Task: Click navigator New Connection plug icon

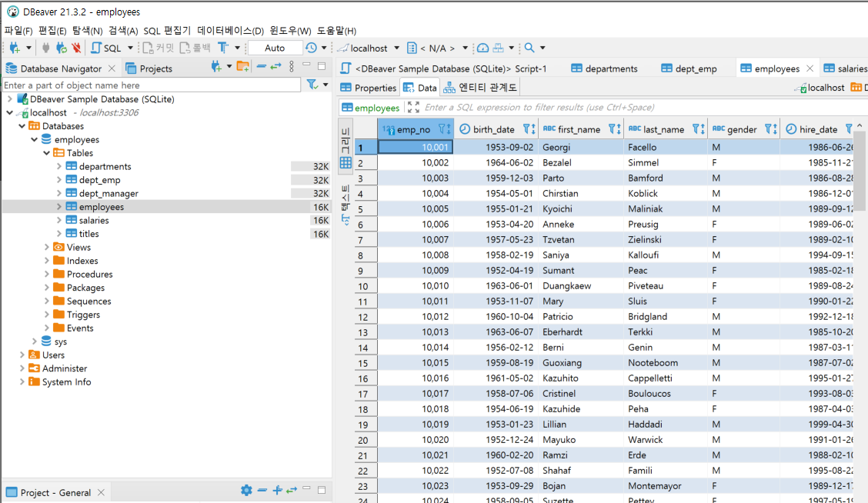Action: pyautogui.click(x=216, y=67)
